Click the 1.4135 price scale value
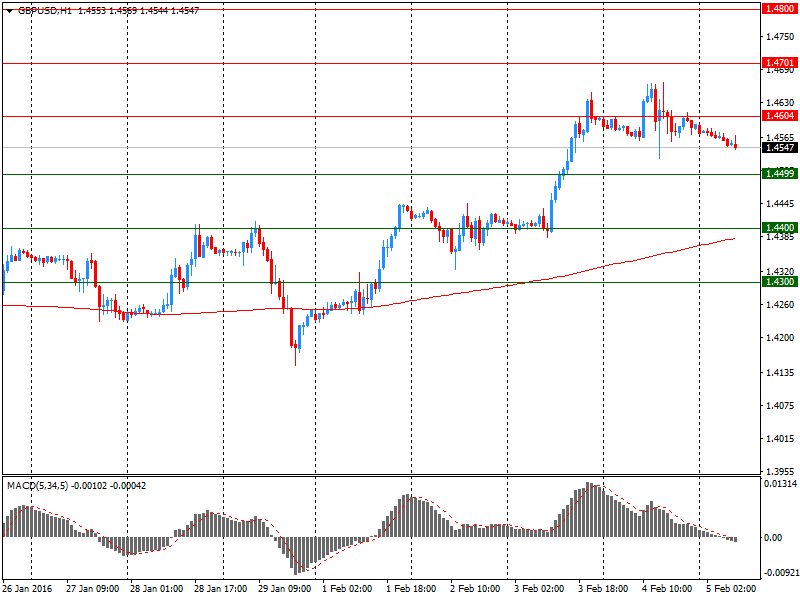This screenshot has width=800, height=600. click(780, 372)
